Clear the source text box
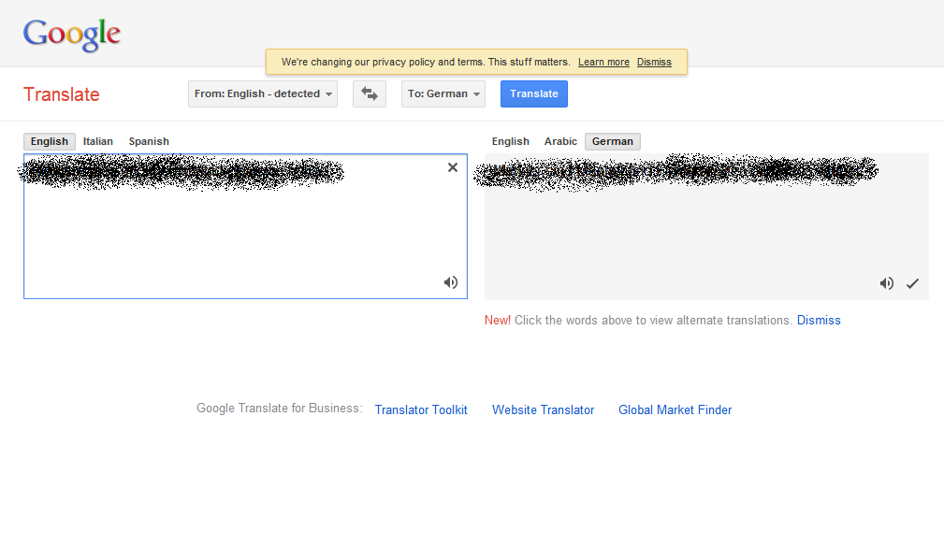944x560 pixels. [x=453, y=167]
